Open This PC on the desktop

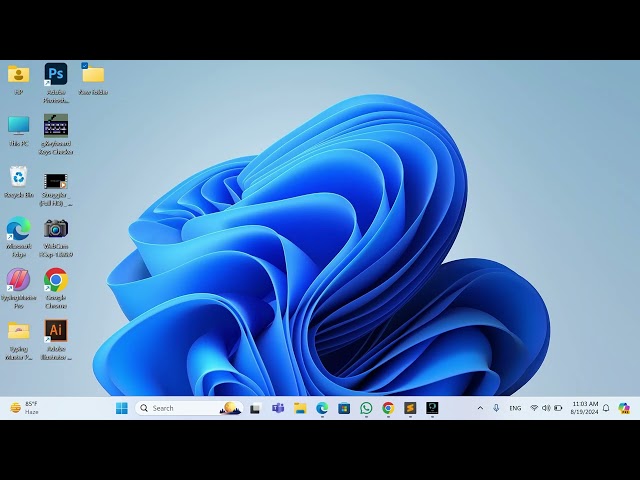18,126
